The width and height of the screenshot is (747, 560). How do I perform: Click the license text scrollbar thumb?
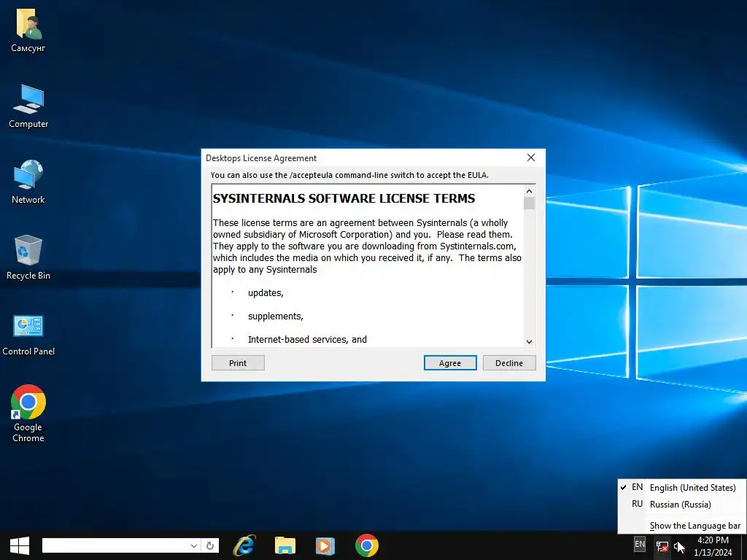[x=529, y=203]
